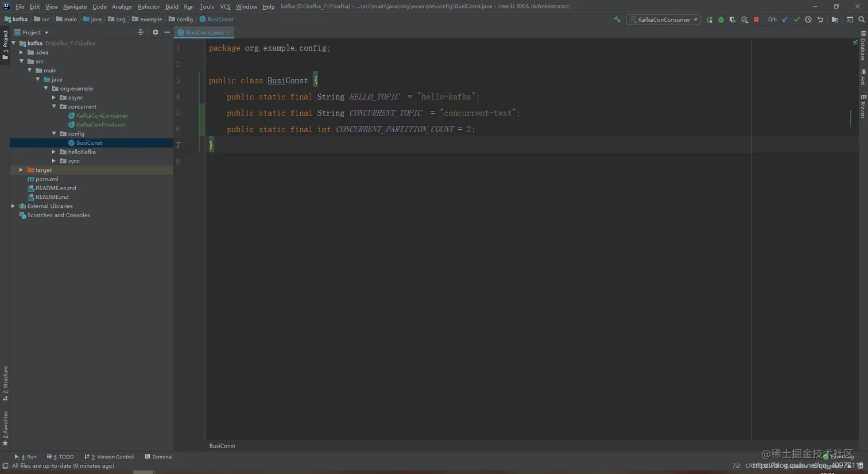Click the Git Commit checkmark icon

click(797, 20)
